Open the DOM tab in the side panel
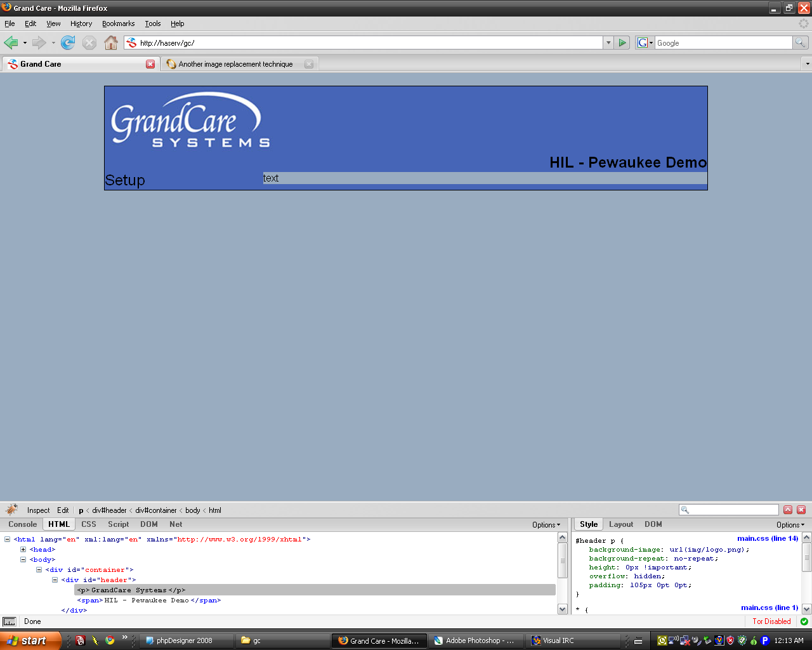Viewport: 812px width, 650px height. [x=653, y=524]
